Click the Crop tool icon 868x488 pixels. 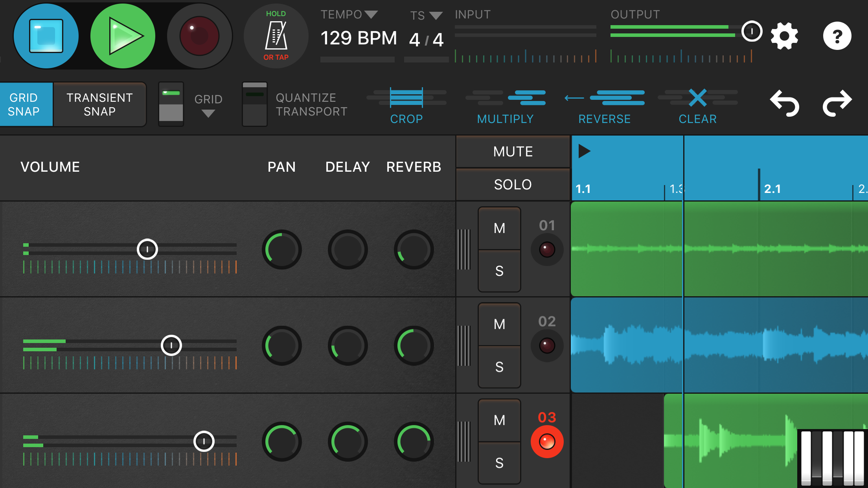[406, 98]
